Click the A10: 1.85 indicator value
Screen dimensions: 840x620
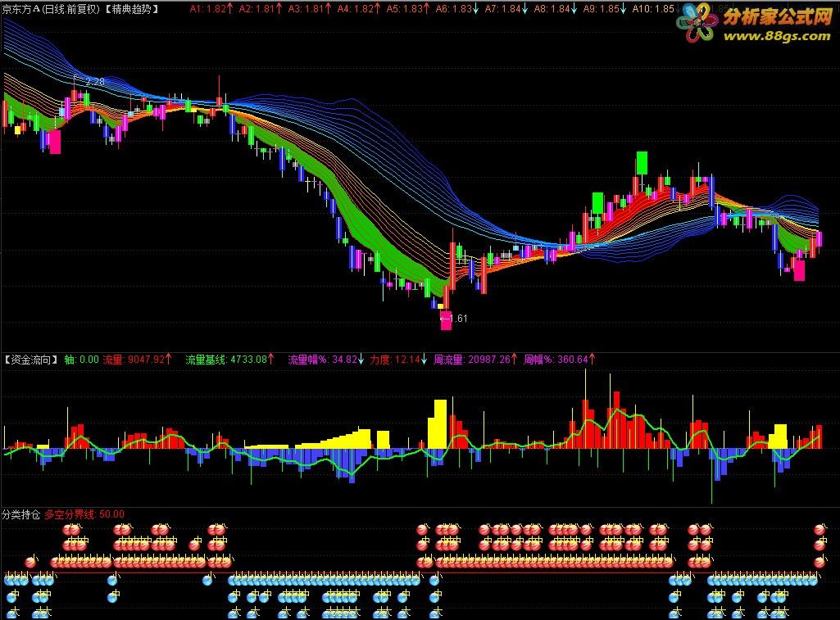coord(654,8)
